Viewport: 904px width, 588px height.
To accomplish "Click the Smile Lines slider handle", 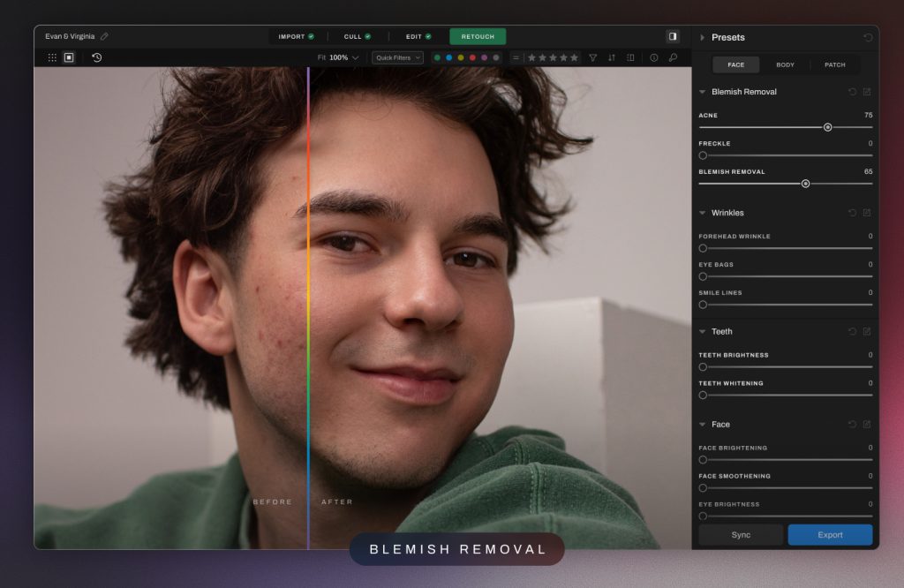I will click(703, 305).
